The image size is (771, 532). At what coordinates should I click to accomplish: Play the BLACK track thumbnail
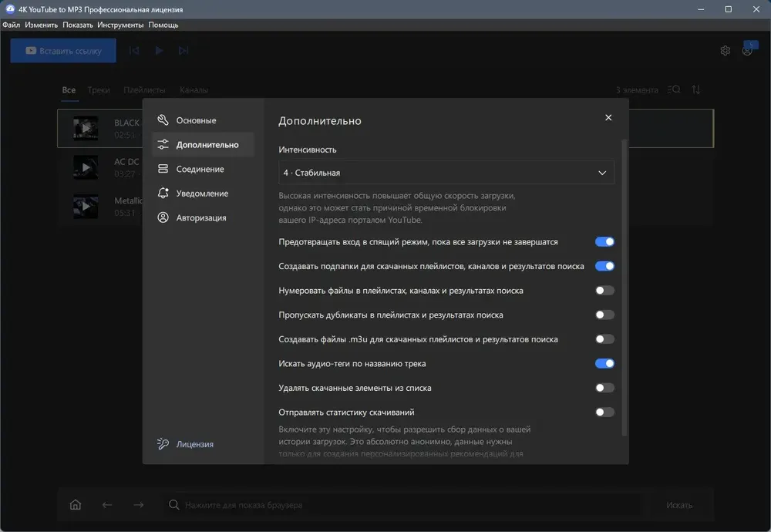[x=86, y=128]
